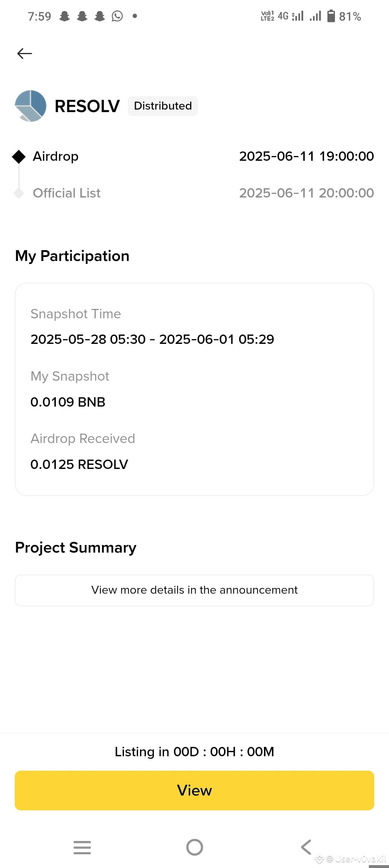Open the RESOLV token logo
This screenshot has width=389, height=868.
[31, 106]
